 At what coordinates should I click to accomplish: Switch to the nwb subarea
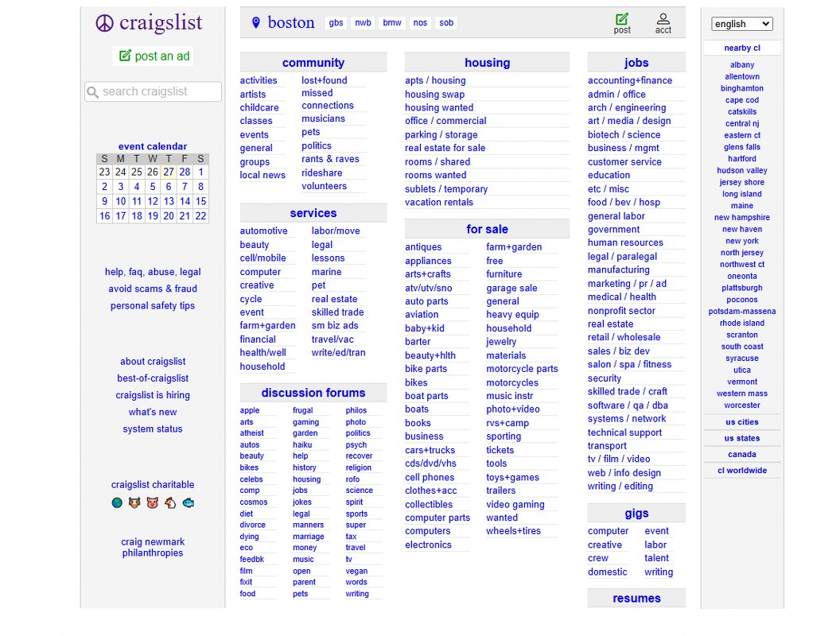363,22
